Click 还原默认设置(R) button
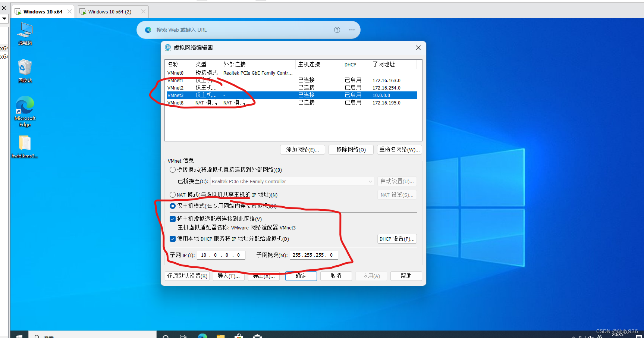The image size is (644, 338). [x=187, y=276]
